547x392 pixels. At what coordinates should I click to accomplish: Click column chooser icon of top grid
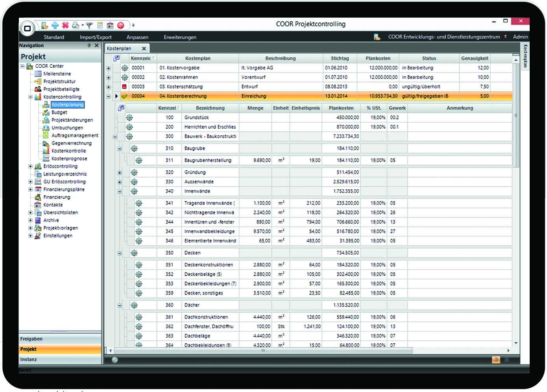(116, 58)
